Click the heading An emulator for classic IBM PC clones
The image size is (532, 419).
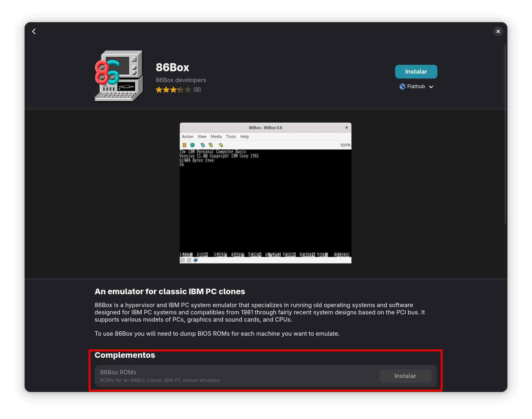170,291
